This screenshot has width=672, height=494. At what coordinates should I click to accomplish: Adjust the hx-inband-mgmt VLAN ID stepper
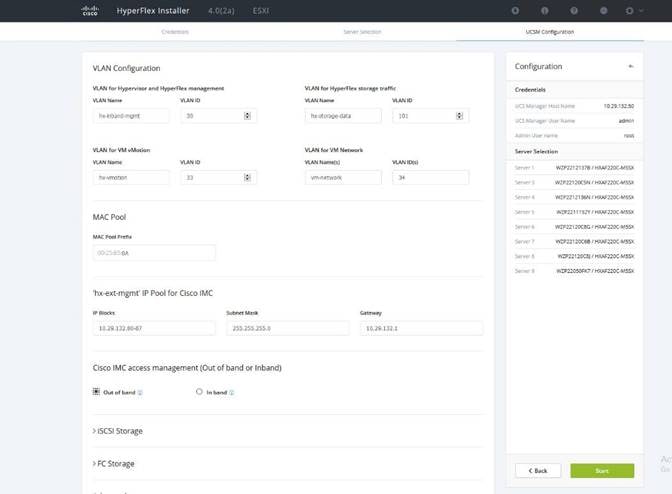pyautogui.click(x=247, y=116)
